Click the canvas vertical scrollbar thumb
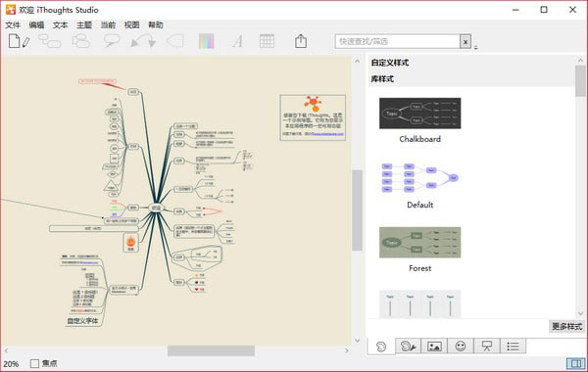The image size is (588, 372). (357, 209)
